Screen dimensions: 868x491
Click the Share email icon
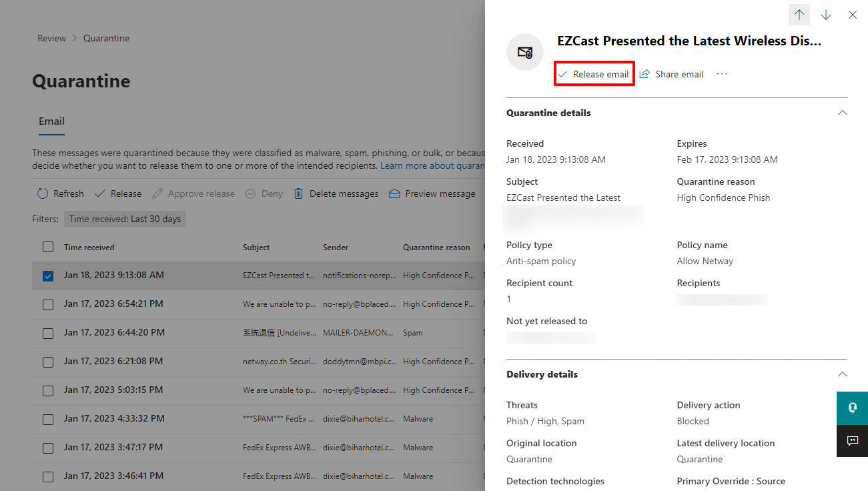point(644,74)
